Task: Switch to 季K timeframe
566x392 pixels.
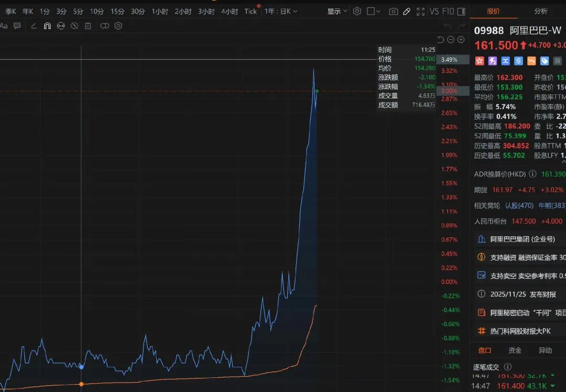Action: (10, 12)
